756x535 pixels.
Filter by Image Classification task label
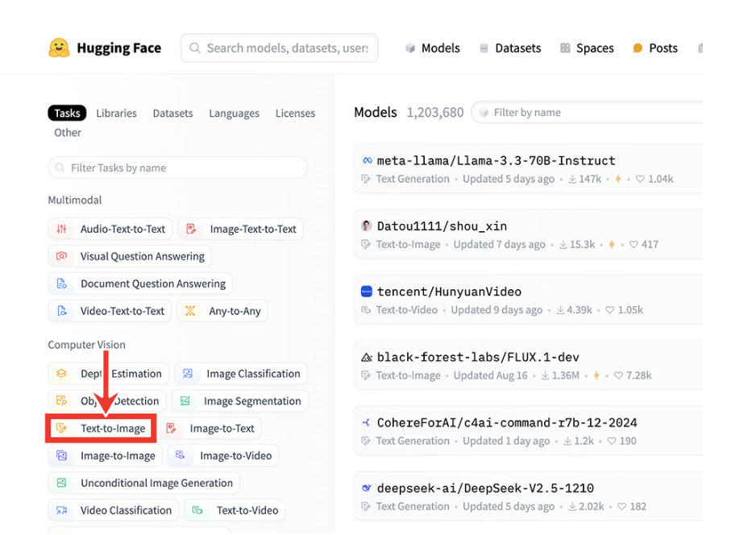click(253, 374)
